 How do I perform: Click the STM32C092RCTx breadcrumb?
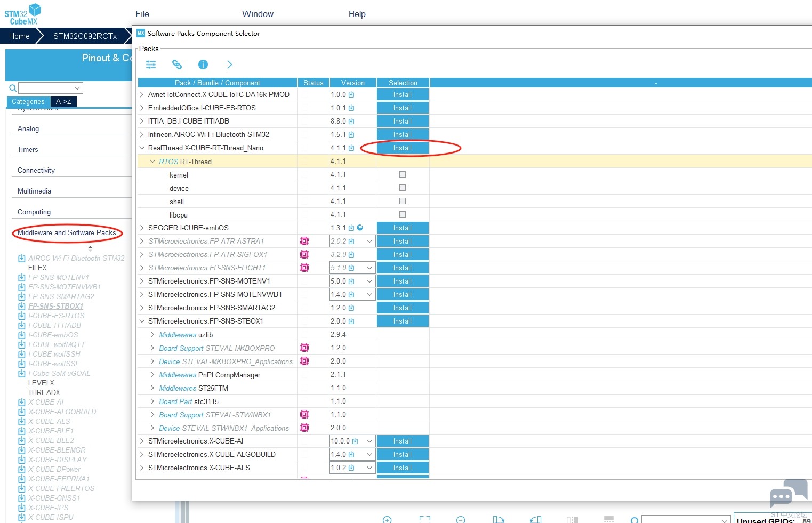85,36
